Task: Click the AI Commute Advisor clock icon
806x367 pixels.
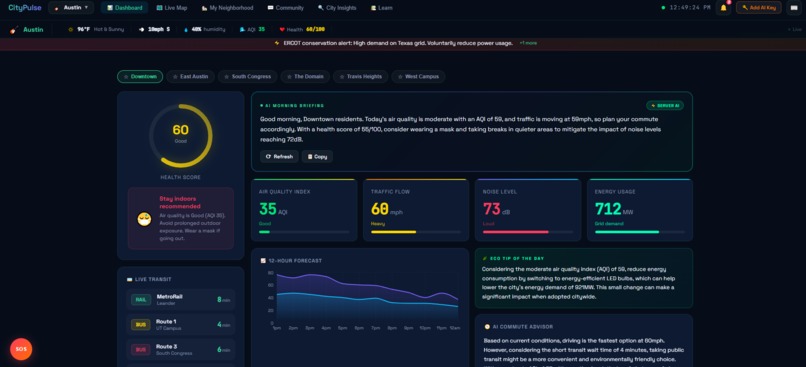Action: tap(487, 326)
